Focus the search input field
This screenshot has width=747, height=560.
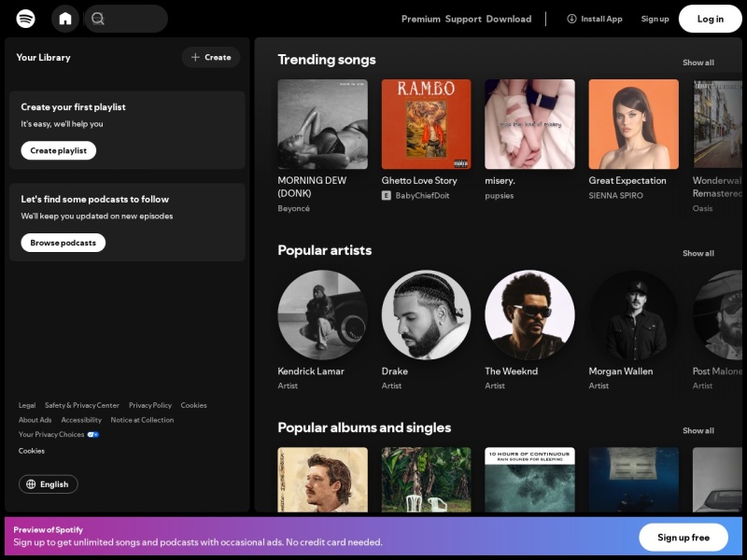(x=126, y=19)
